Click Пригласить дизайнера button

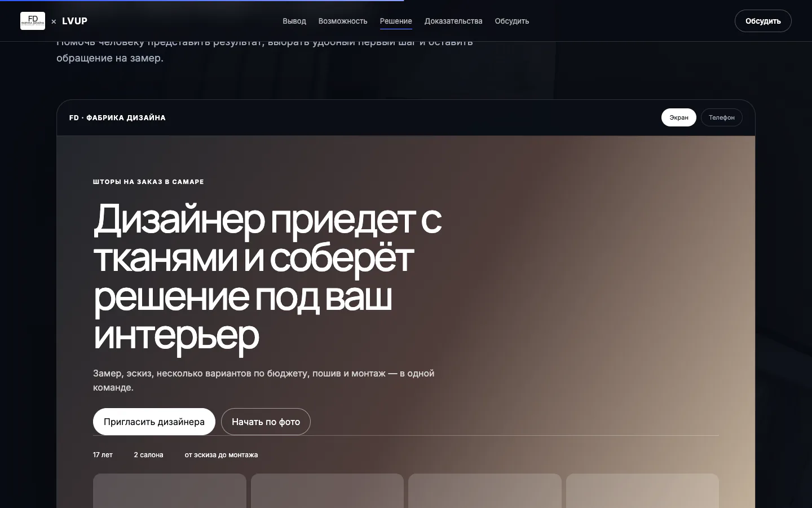pos(154,422)
